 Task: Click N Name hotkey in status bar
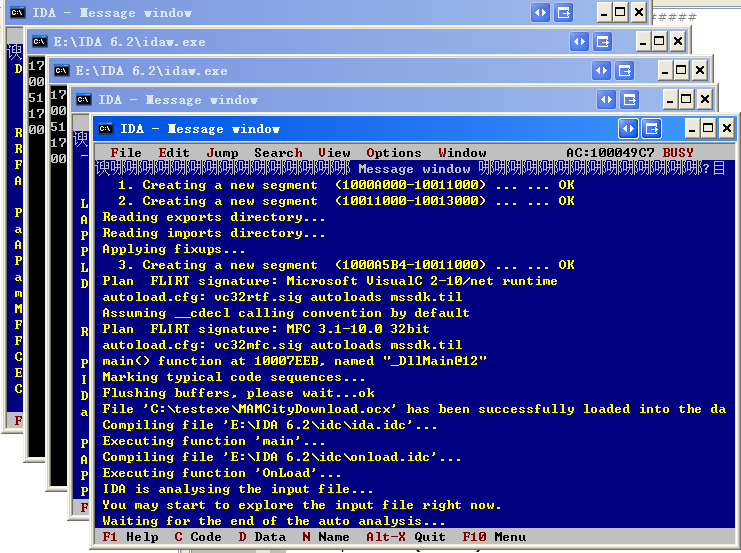(326, 537)
